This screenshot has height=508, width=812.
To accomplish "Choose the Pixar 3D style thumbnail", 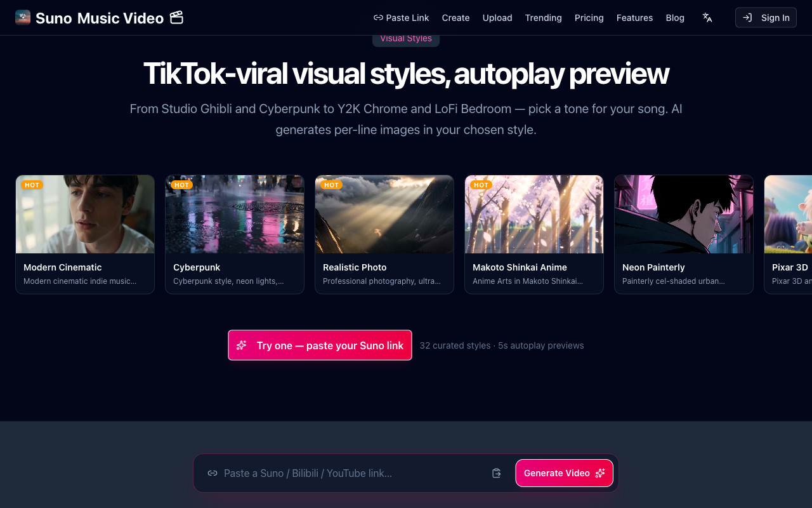I will pos(788,215).
